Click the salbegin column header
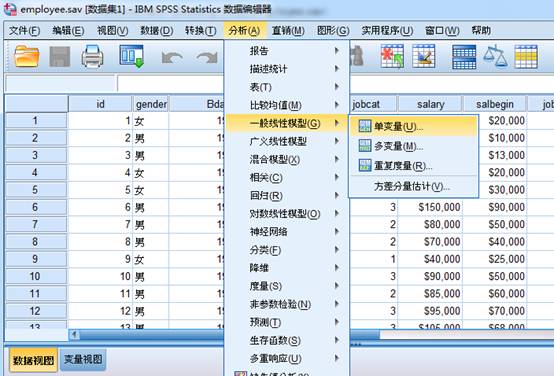 point(495,104)
